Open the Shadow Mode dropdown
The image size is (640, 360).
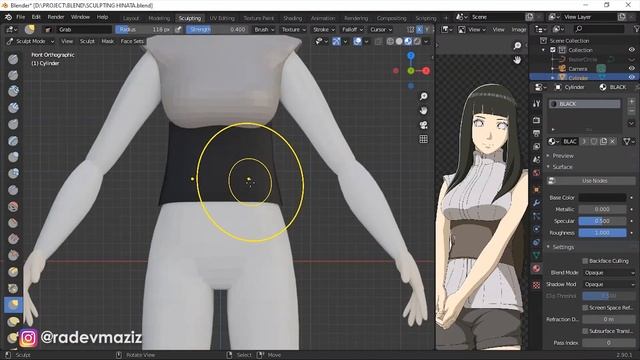[x=609, y=284]
